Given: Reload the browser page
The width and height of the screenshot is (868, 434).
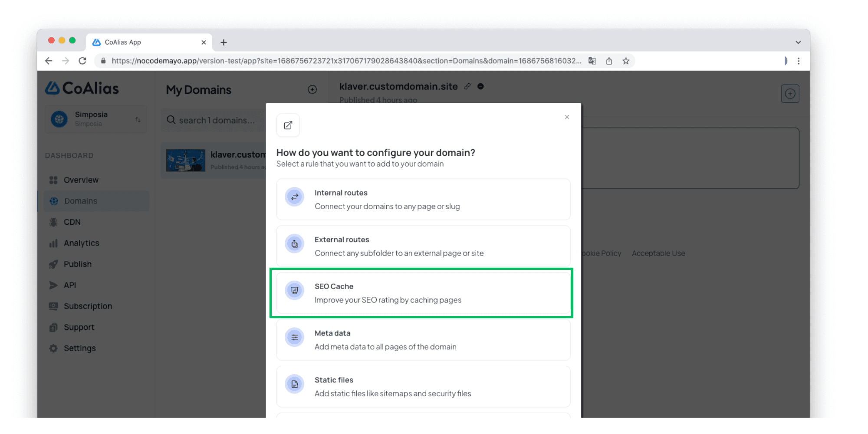Looking at the screenshot, I should click(x=82, y=61).
